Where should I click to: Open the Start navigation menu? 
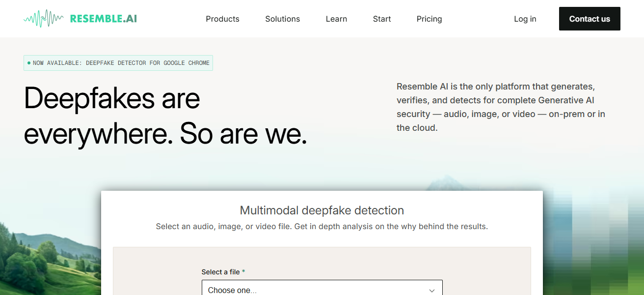pos(382,19)
